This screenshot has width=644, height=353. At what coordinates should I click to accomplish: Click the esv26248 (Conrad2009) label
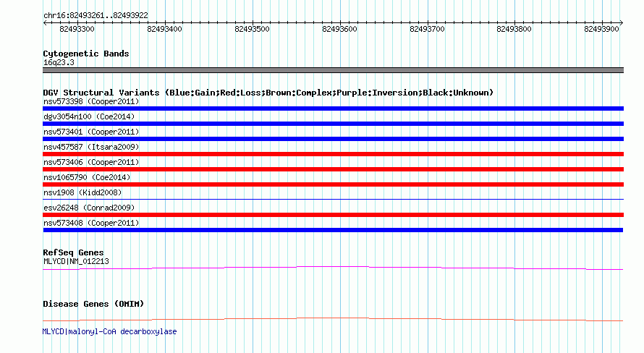89,208
